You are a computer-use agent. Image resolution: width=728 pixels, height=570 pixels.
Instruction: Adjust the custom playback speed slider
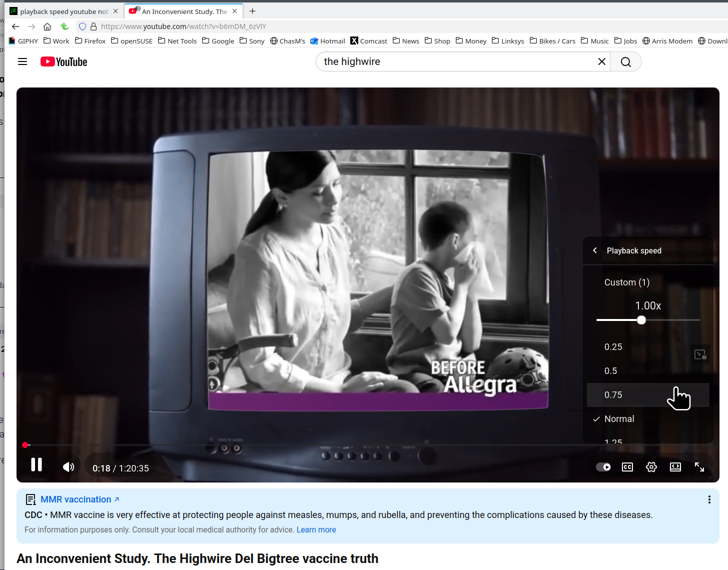648,320
